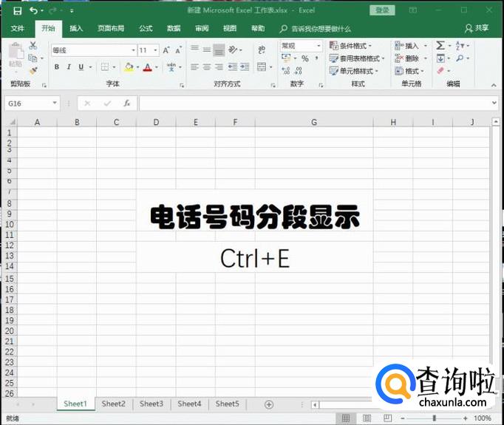Viewport: 504px width, 425px height.
Task: Click the Fill down arrow icon
Action: (440, 58)
